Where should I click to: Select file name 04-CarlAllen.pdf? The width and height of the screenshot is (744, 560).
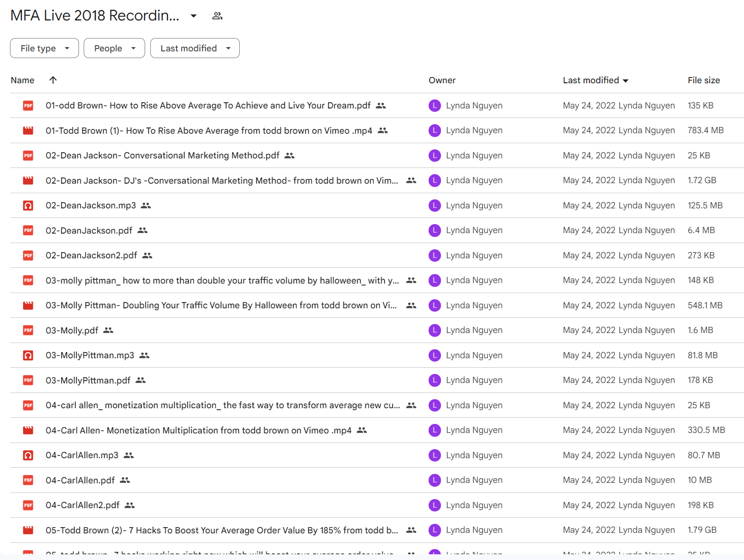tap(80, 480)
